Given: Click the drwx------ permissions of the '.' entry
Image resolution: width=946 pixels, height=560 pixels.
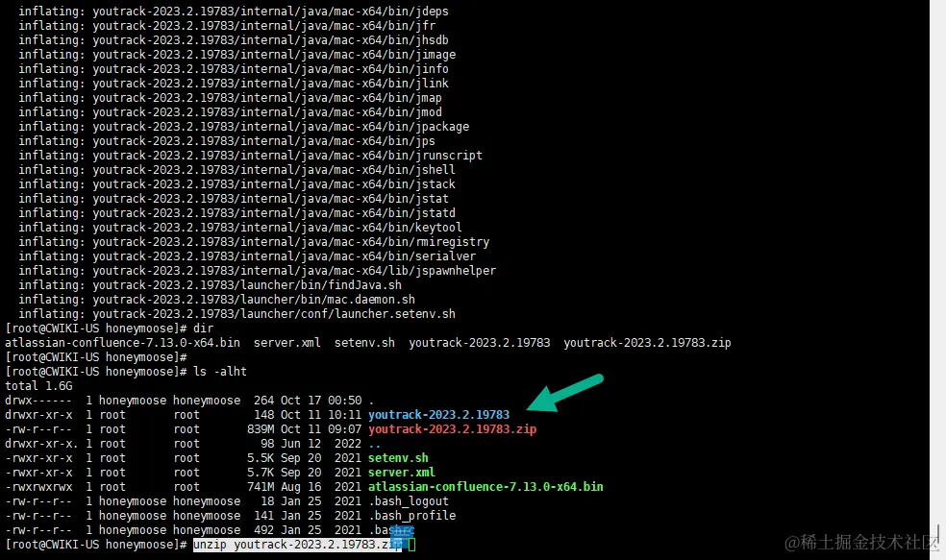Looking at the screenshot, I should [x=38, y=401].
